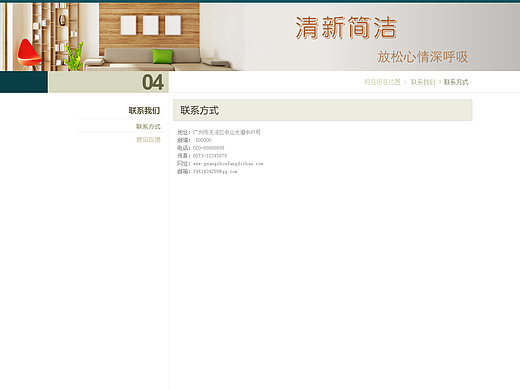Select the 邮编 500000 postal code line

[194, 140]
